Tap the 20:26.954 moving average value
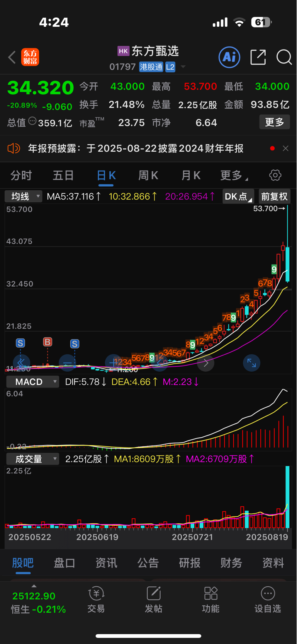 190,196
